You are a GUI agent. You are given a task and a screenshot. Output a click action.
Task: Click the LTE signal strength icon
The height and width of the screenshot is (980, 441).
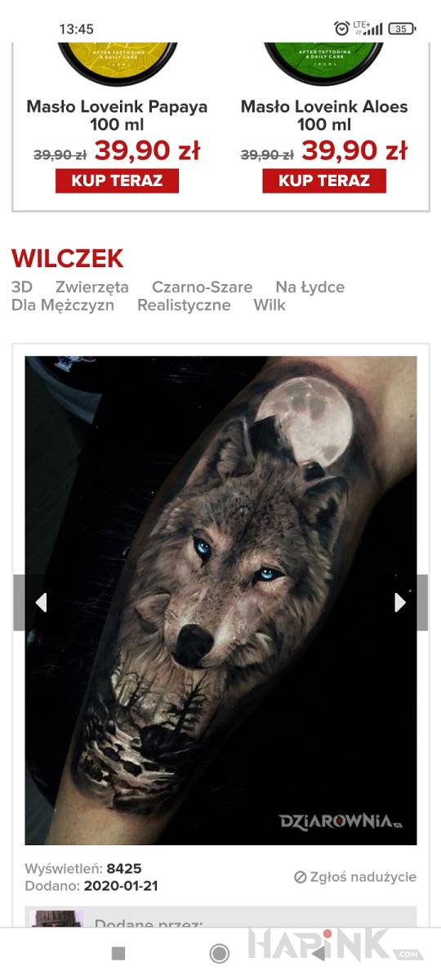tap(367, 29)
